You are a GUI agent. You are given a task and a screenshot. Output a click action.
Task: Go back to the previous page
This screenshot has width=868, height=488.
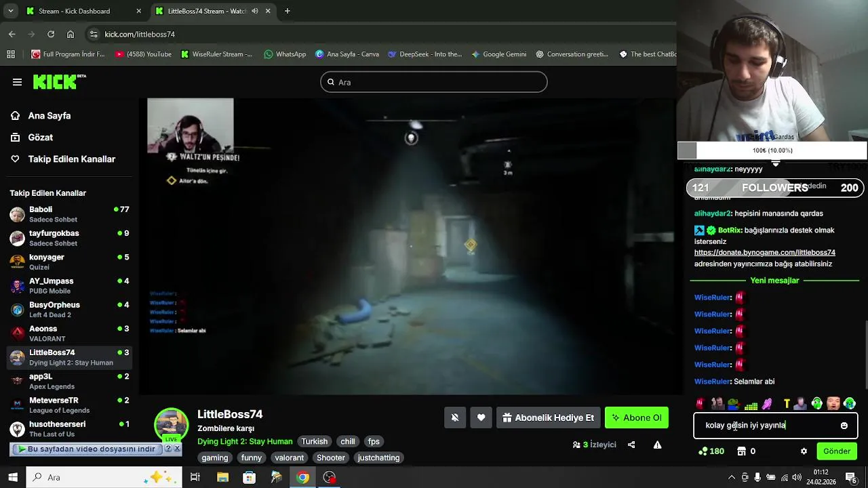click(12, 34)
